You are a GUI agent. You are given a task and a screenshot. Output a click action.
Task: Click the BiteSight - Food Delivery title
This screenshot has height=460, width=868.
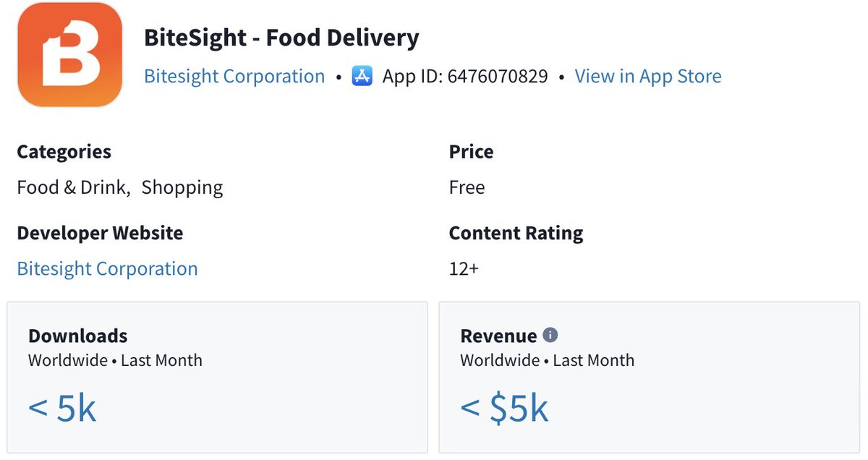[x=281, y=38]
